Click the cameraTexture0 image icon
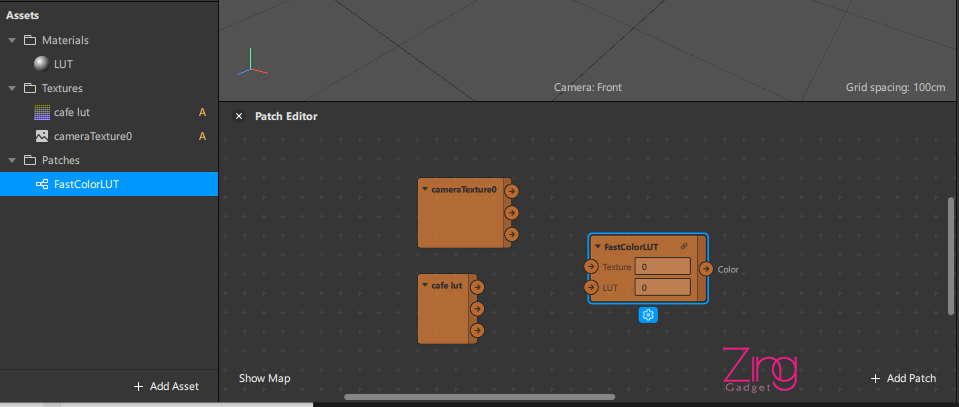This screenshot has width=959, height=407. tap(42, 136)
